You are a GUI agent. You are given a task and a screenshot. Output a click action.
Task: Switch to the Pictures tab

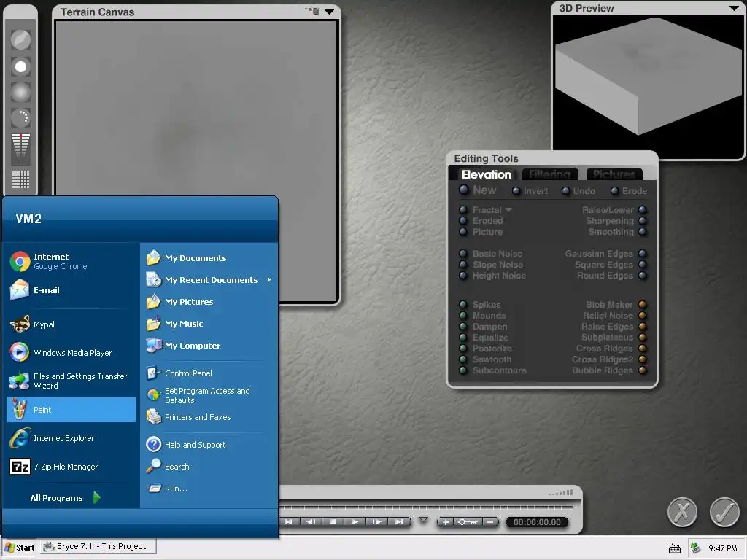click(x=614, y=174)
